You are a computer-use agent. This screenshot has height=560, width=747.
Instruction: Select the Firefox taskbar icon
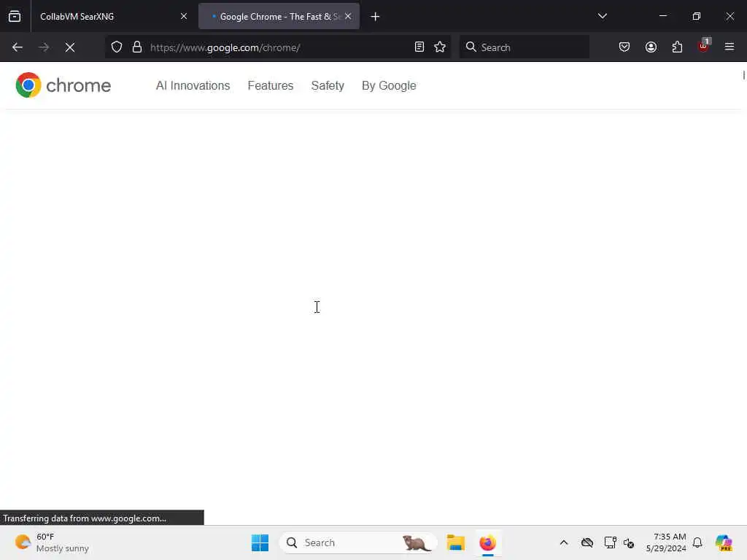pyautogui.click(x=488, y=542)
